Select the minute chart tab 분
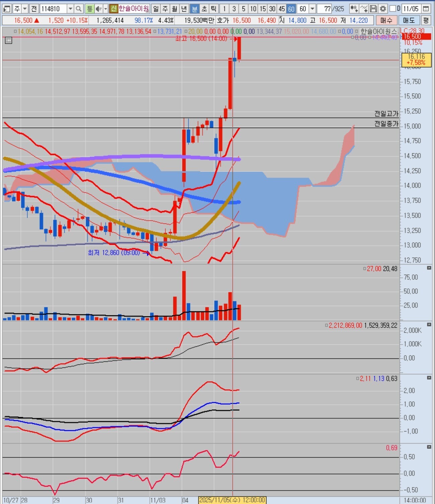Screen dimensions: 435x504 click(194, 9)
